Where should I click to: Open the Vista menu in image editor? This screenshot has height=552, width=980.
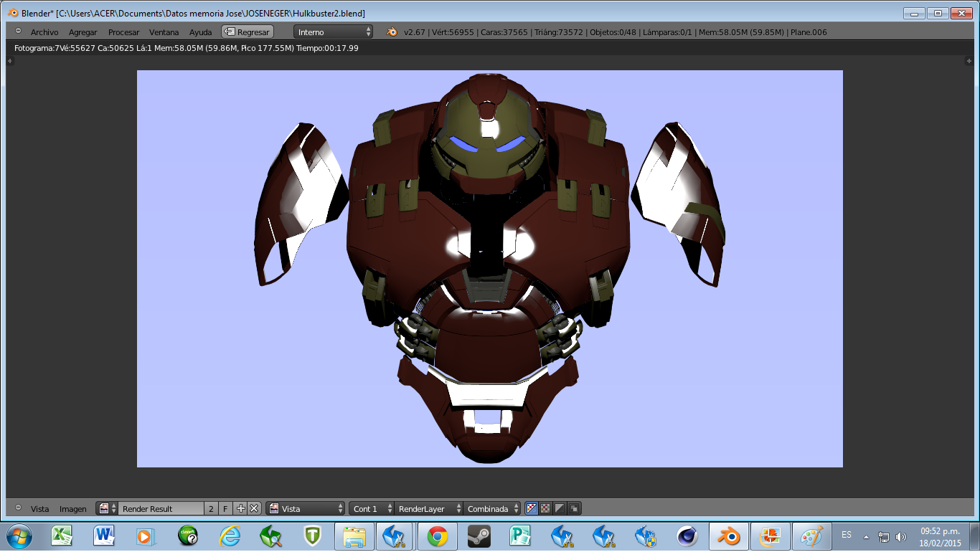40,509
